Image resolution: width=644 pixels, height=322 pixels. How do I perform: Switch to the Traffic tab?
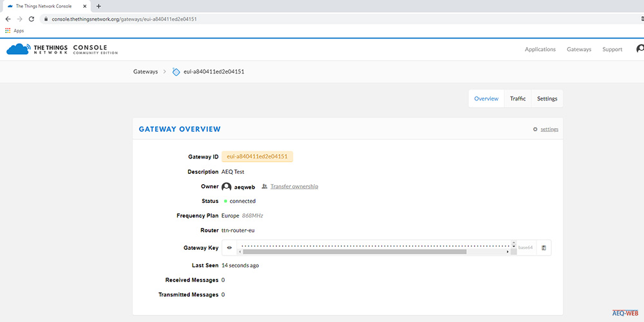pos(518,99)
